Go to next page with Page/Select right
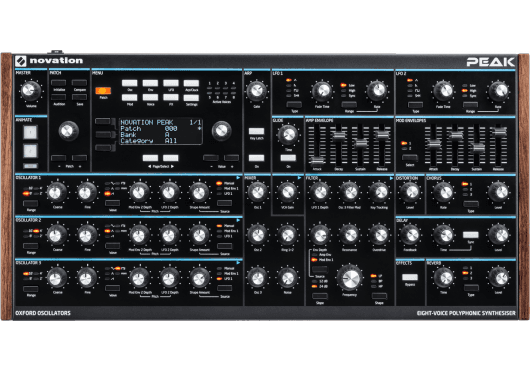The width and height of the screenshot is (530, 371). (x=171, y=158)
